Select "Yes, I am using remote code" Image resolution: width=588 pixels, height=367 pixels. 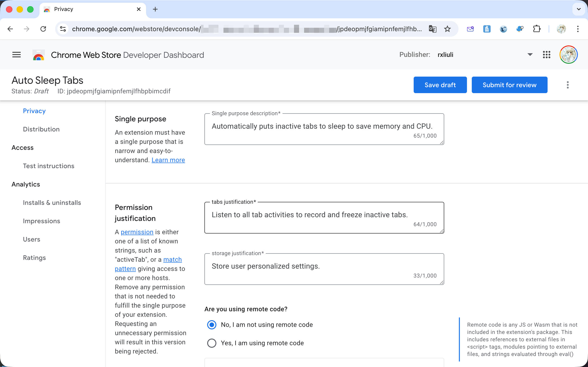pos(212,343)
